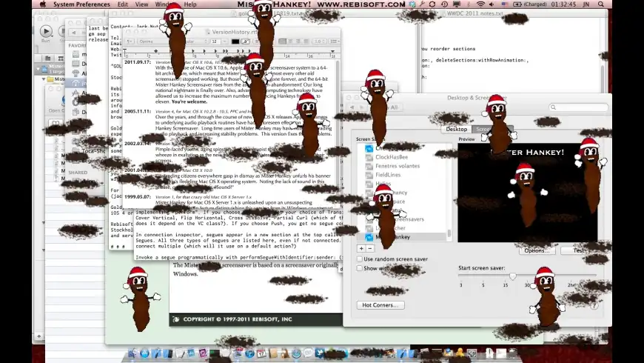Open iCal from the Dock
644x363 pixels.
click(x=261, y=353)
